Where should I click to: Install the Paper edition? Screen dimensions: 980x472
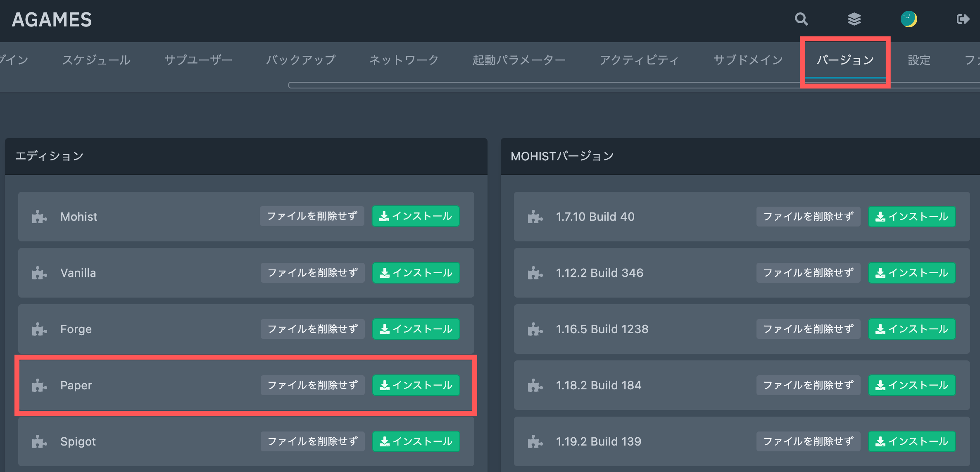[x=416, y=385]
